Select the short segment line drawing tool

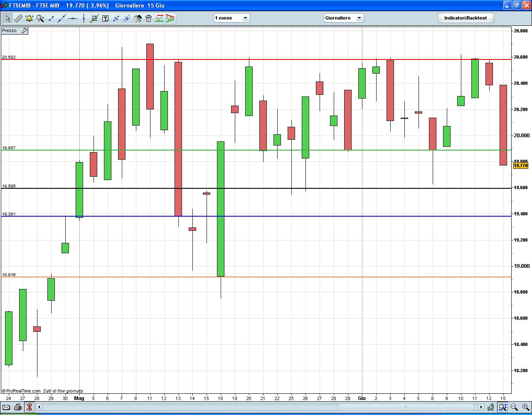click(51, 18)
